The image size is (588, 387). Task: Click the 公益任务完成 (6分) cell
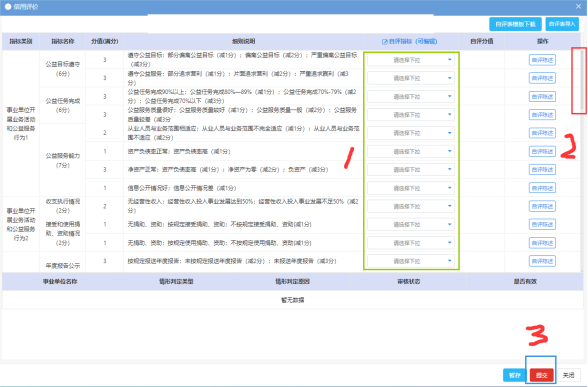(63, 105)
